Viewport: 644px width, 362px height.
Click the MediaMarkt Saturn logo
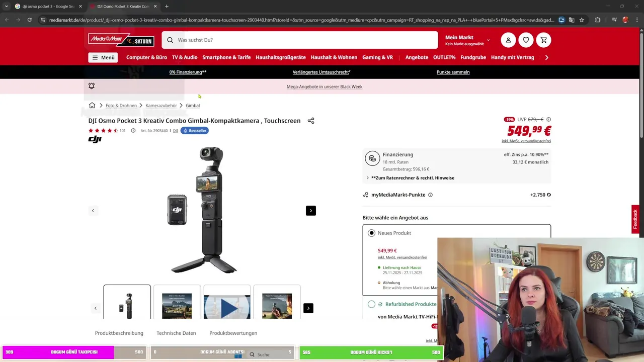click(x=121, y=40)
